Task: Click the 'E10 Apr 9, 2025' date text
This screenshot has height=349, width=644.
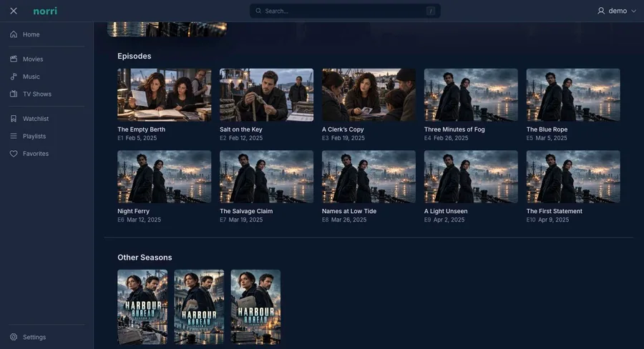Action: click(548, 220)
